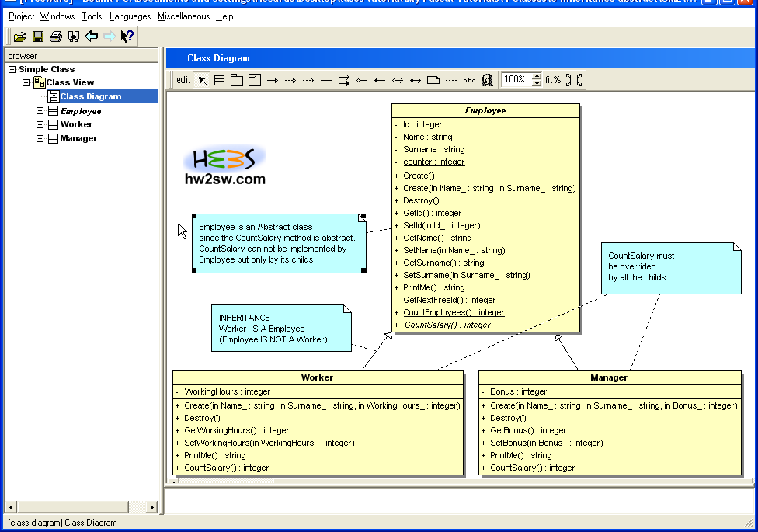Go back with the left arrow icon

pyautogui.click(x=92, y=37)
